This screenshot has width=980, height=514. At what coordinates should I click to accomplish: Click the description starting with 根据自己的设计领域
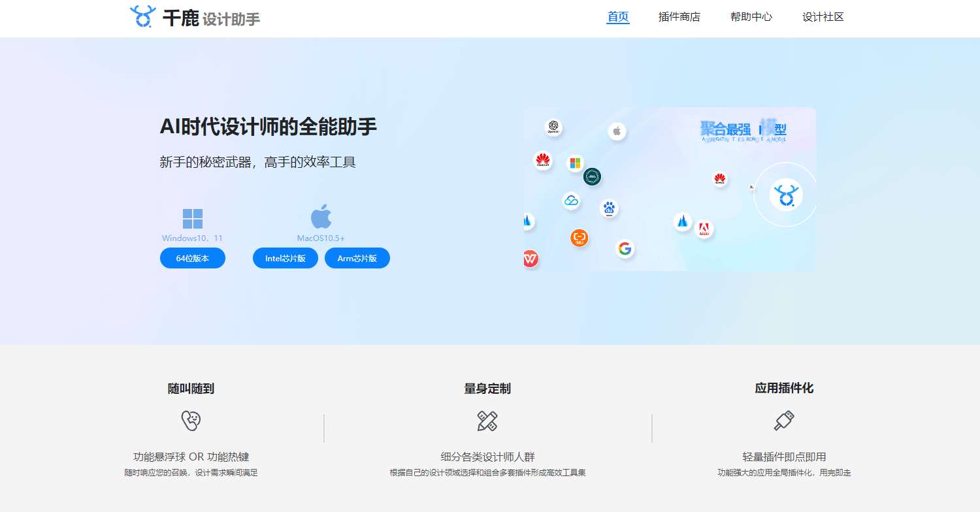click(487, 473)
